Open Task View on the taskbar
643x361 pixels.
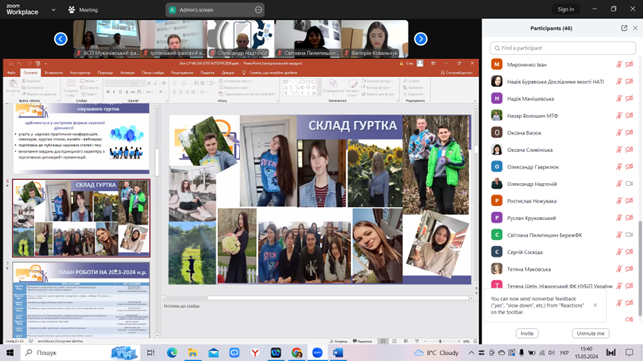pyautogui.click(x=150, y=352)
